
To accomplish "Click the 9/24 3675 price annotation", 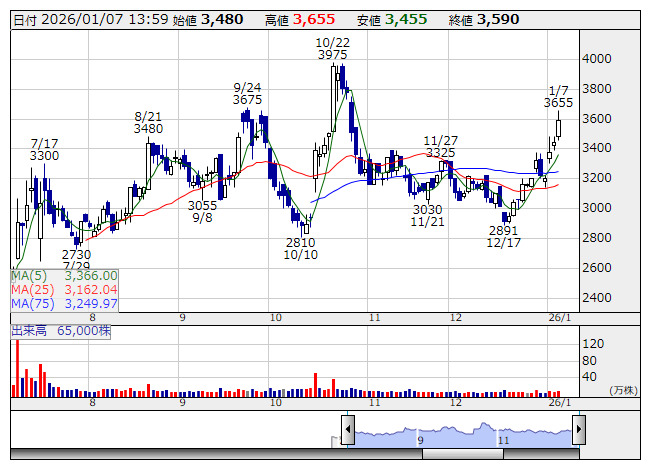I will [246, 93].
